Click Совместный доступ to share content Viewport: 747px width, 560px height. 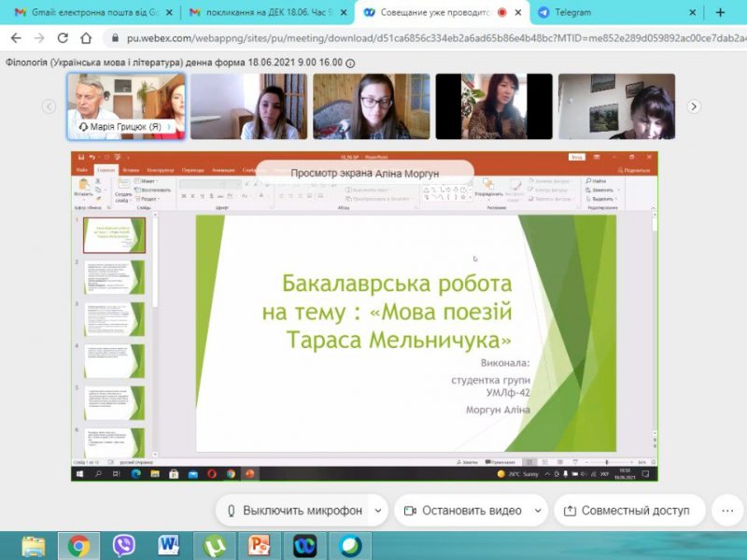627,511
